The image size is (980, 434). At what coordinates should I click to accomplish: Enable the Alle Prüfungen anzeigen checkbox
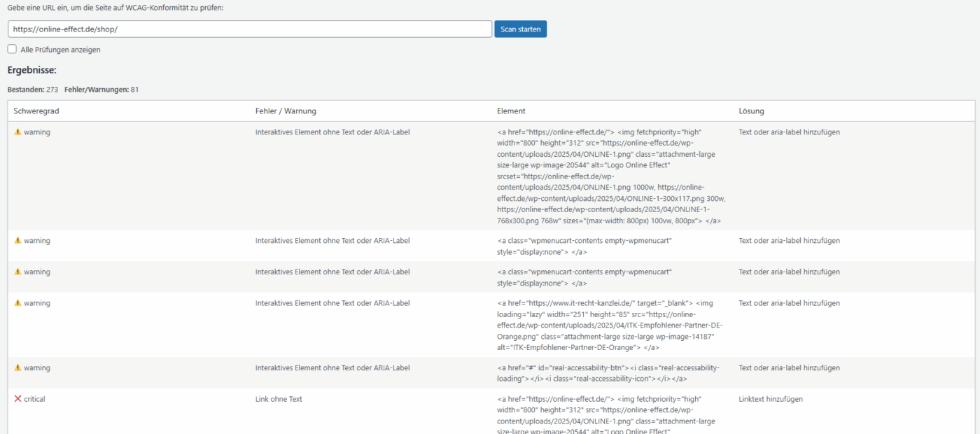(12, 50)
